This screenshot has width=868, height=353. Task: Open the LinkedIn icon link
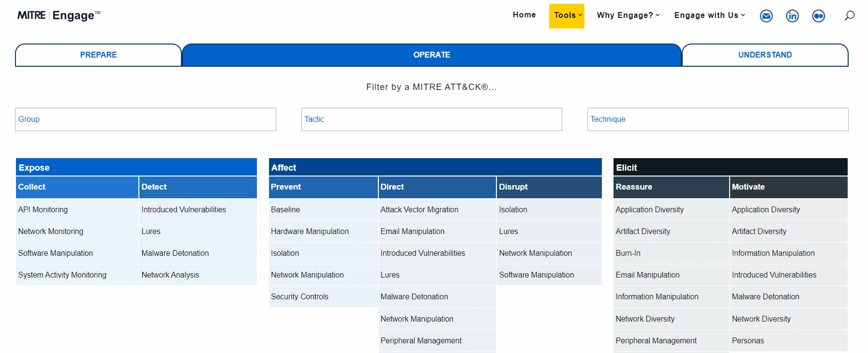(x=793, y=16)
